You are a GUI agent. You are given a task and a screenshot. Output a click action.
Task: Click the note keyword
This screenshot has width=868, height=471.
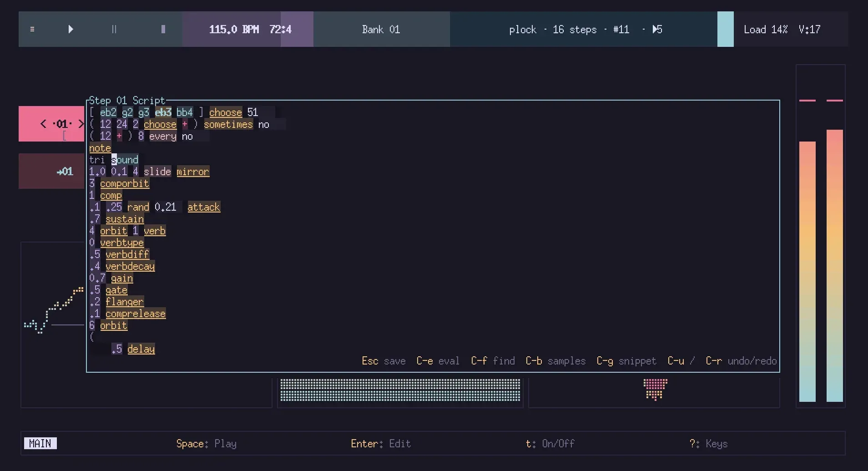(x=100, y=148)
